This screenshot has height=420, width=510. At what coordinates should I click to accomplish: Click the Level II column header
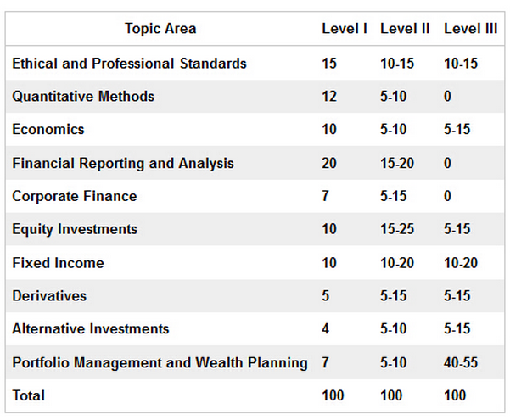tap(405, 29)
